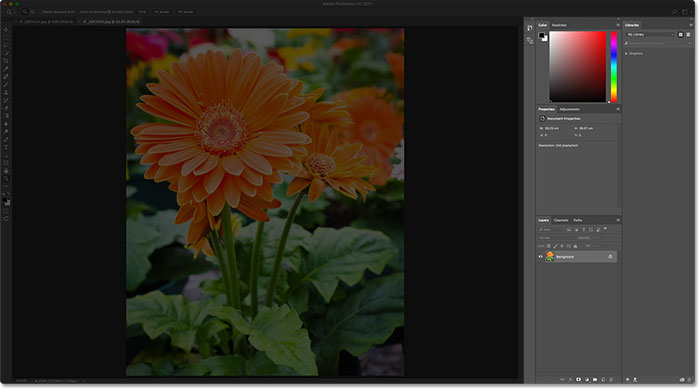Select the Quick Selection tool
The width and height of the screenshot is (700, 390).
point(6,53)
